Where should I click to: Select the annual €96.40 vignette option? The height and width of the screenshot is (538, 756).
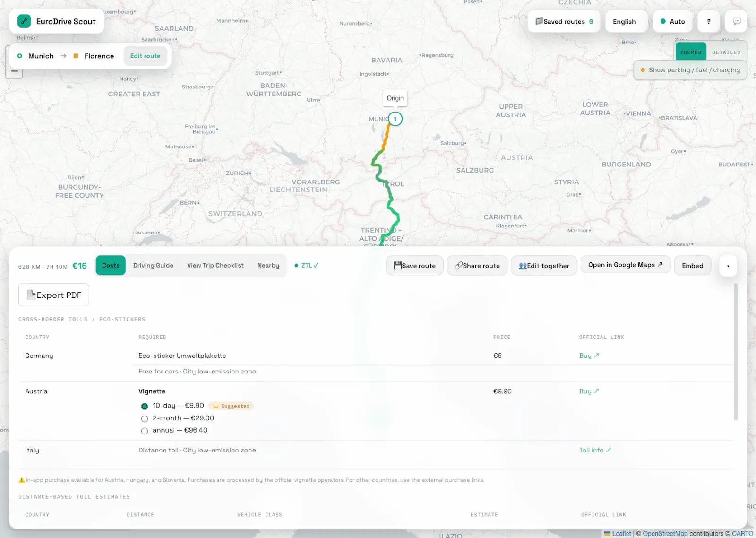click(x=145, y=431)
